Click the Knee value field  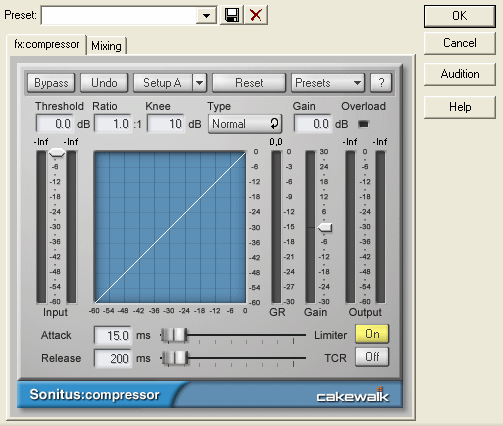[x=166, y=124]
